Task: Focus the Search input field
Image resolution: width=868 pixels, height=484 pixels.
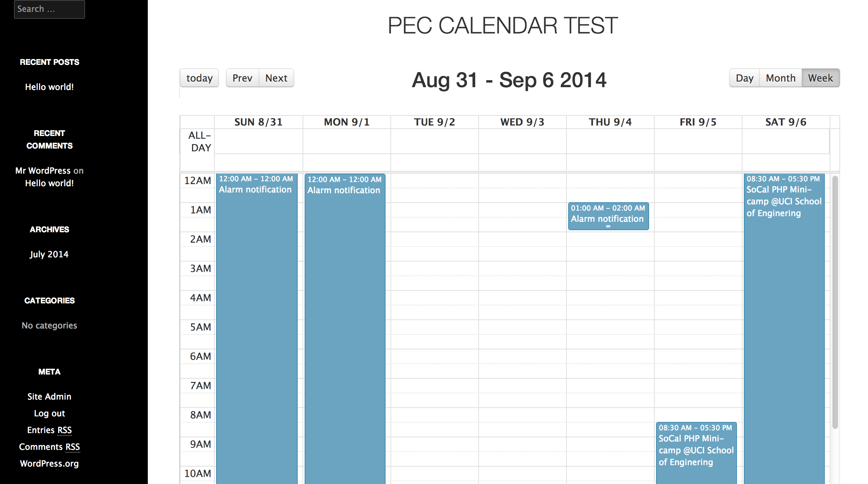Action: pos(50,9)
